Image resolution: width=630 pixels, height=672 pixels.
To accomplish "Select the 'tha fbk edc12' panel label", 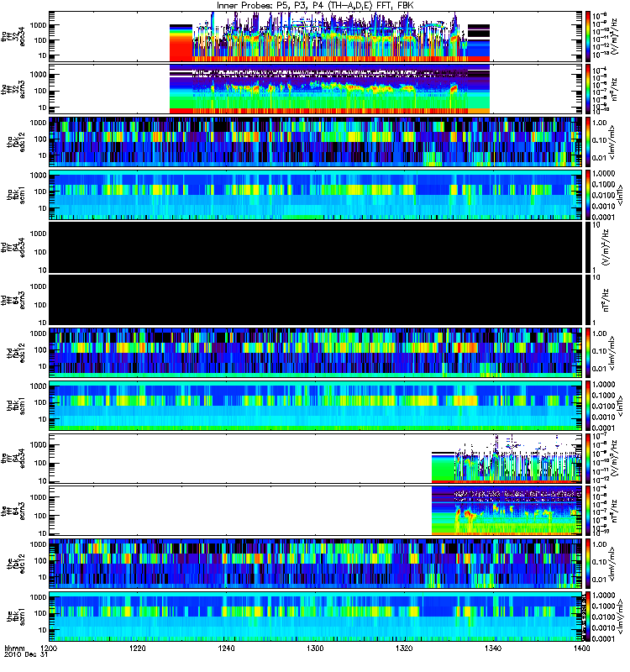I will (x=16, y=142).
